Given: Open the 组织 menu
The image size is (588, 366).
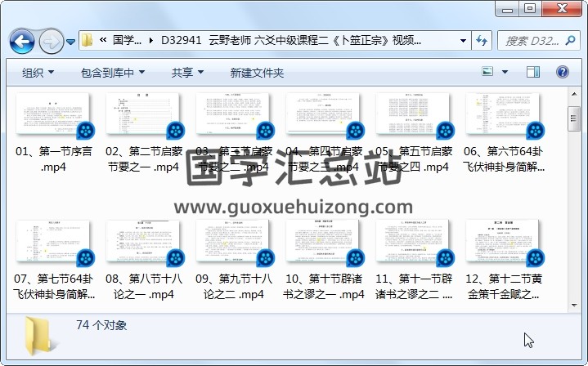Looking at the screenshot, I should tap(38, 73).
